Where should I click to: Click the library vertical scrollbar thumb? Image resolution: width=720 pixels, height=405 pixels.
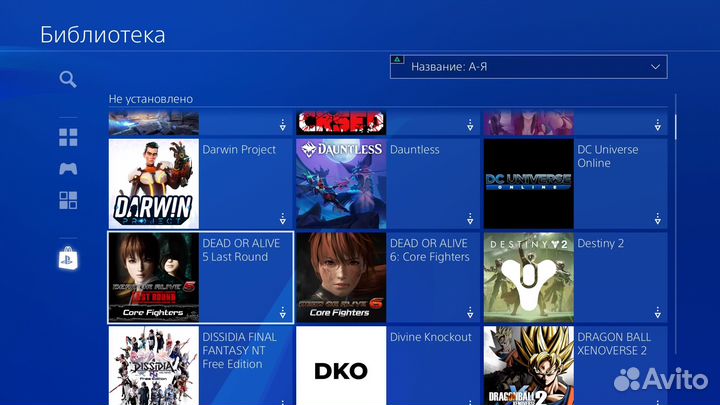point(675,127)
